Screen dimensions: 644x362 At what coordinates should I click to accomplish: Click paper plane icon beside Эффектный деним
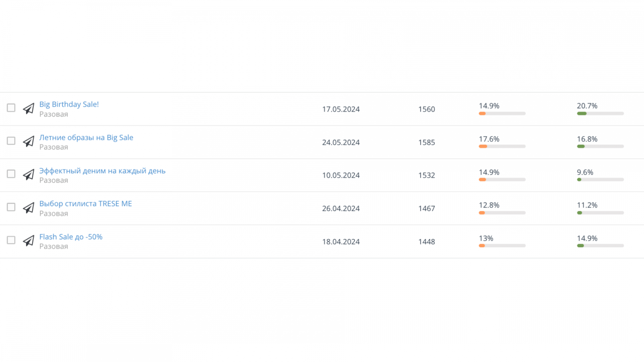point(29,175)
